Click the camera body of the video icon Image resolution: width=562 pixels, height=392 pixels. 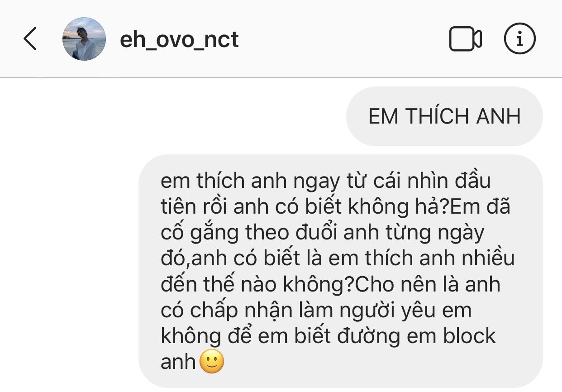pyautogui.click(x=461, y=39)
